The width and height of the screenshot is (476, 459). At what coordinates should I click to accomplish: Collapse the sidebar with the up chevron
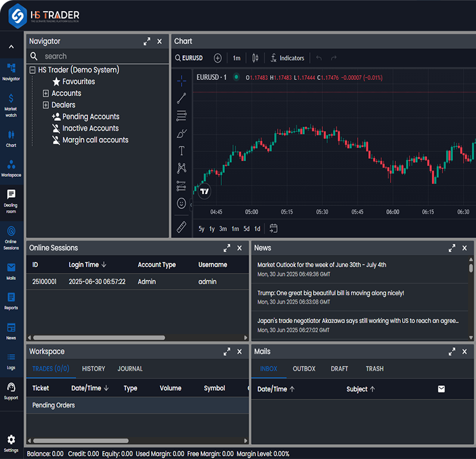click(11, 47)
